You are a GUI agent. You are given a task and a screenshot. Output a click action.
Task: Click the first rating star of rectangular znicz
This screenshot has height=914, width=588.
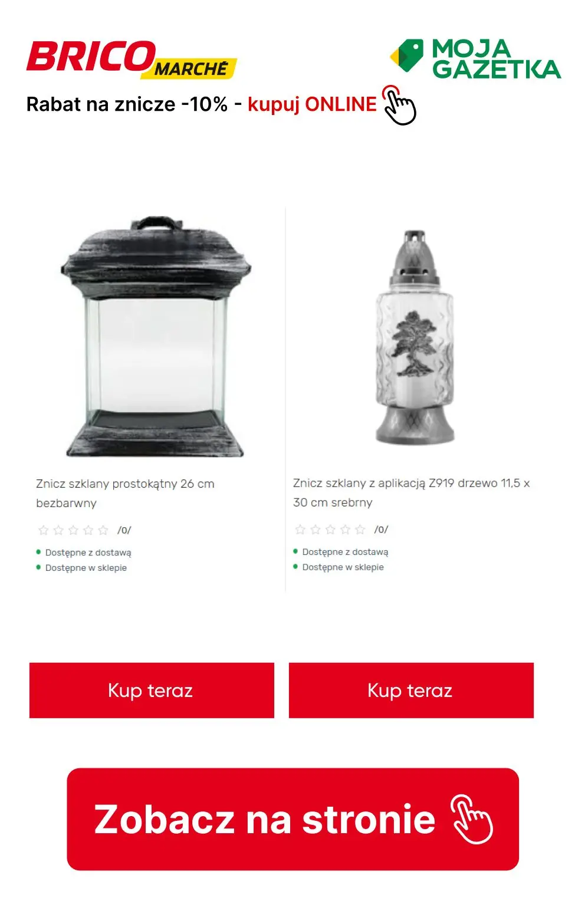click(43, 530)
